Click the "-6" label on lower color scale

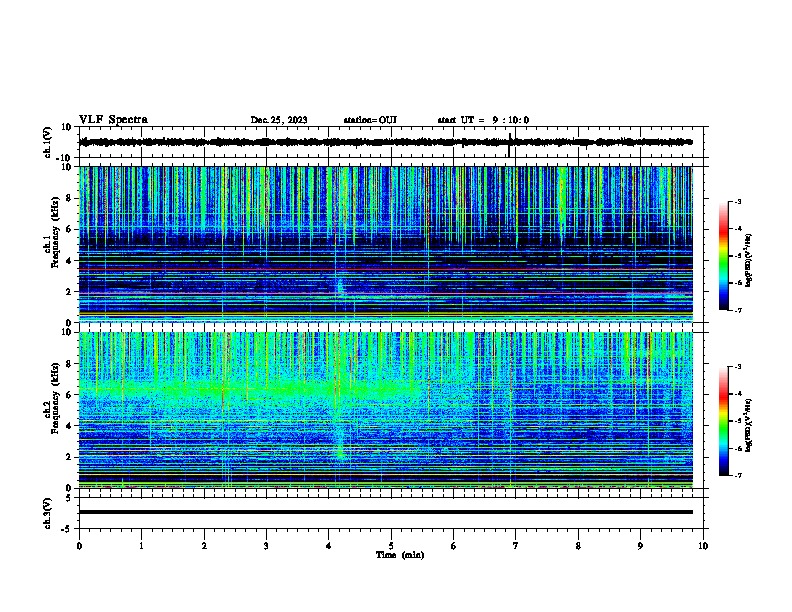click(738, 448)
